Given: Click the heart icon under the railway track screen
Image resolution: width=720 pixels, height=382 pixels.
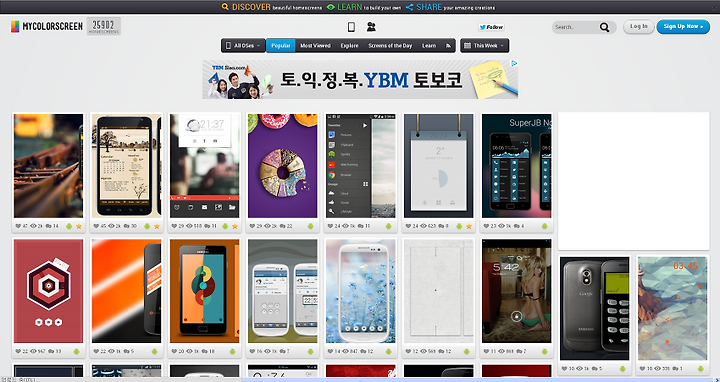Looking at the screenshot, I should pyautogui.click(x=18, y=226).
